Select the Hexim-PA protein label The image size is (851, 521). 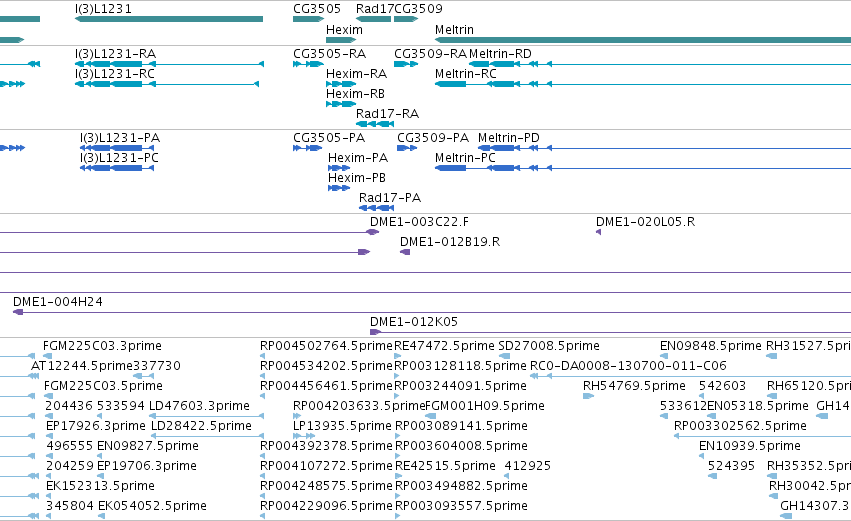[358, 158]
